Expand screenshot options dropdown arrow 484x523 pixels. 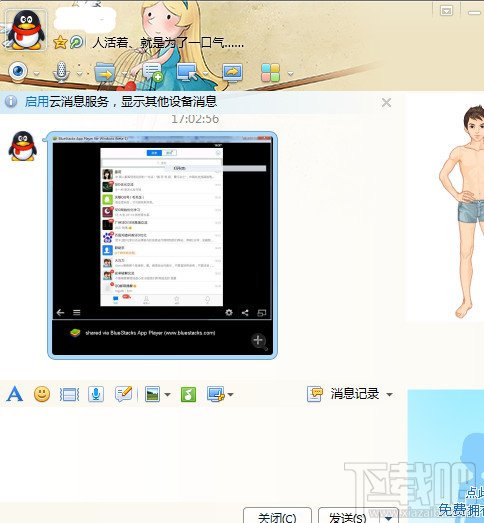click(230, 395)
